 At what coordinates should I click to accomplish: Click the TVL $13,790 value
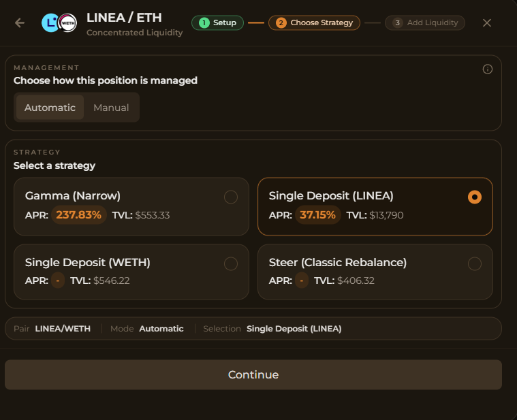point(386,215)
